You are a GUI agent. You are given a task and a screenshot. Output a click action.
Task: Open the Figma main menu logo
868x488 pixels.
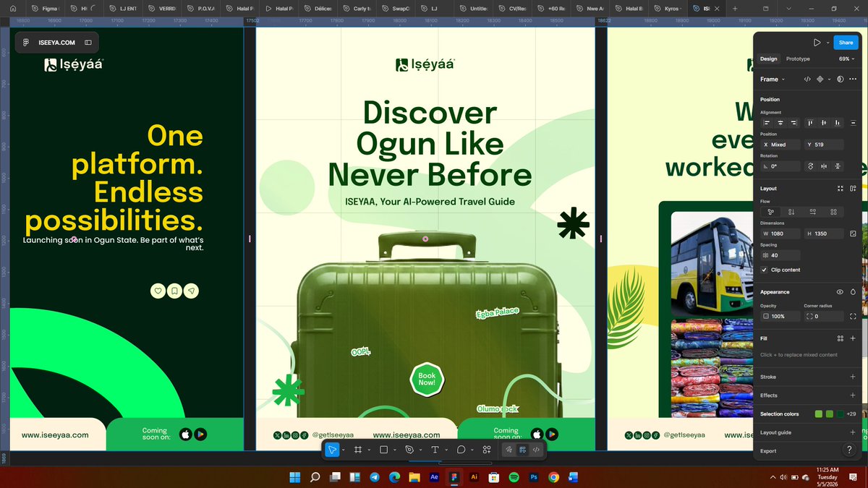point(26,43)
